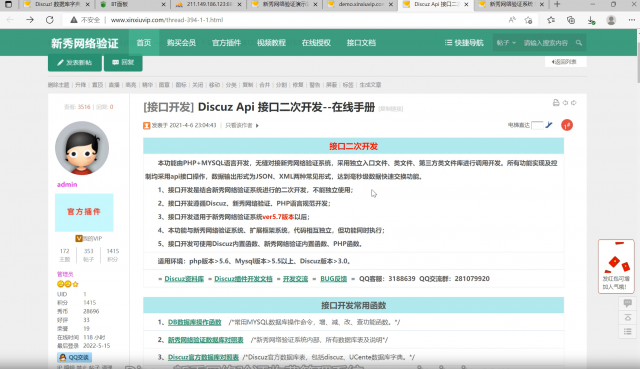Open the 帖子 search type dropdown
Screen dimensions: 640x369
point(506,42)
